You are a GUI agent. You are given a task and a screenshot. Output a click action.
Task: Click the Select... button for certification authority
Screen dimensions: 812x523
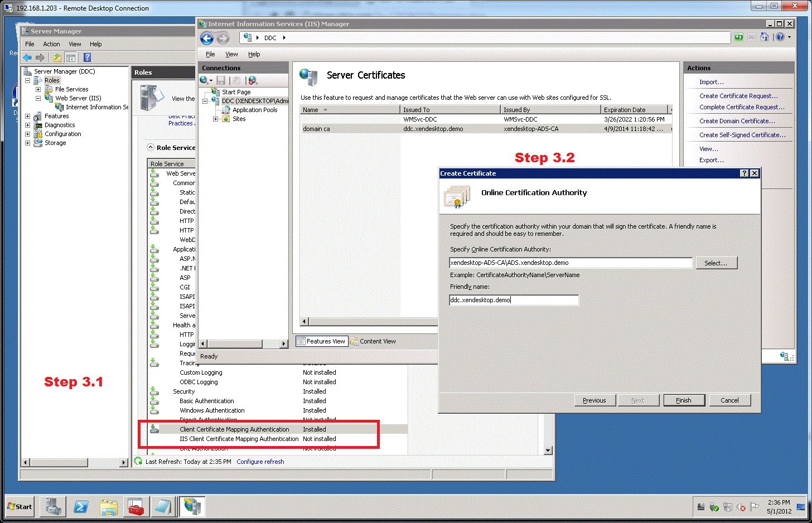(x=716, y=263)
